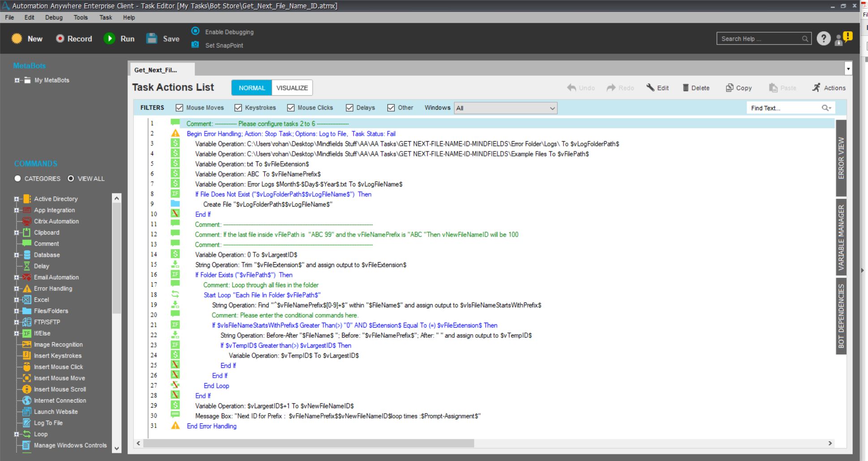Select the CATEGORIES radio button

(17, 178)
